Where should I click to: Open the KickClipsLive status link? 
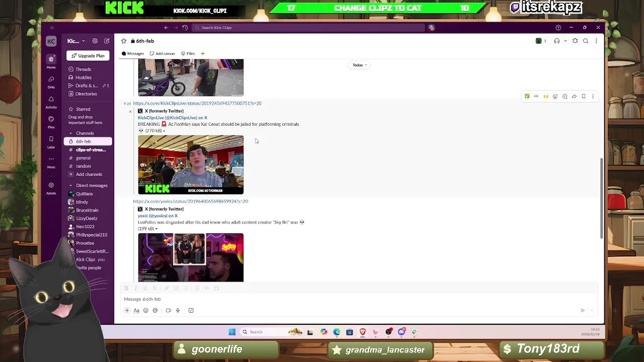[x=197, y=103]
